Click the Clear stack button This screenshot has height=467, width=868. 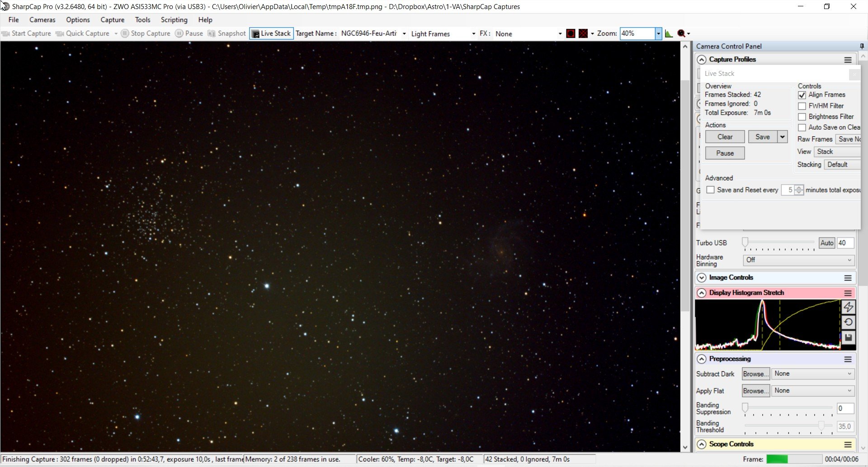(725, 137)
